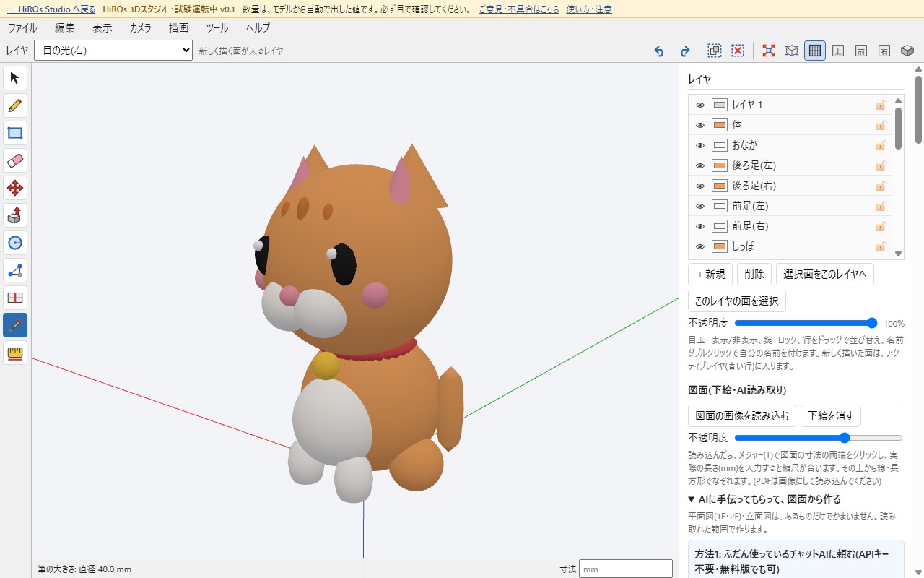
Task: Click the 後ろ足(左) layer color swatch
Action: point(719,165)
